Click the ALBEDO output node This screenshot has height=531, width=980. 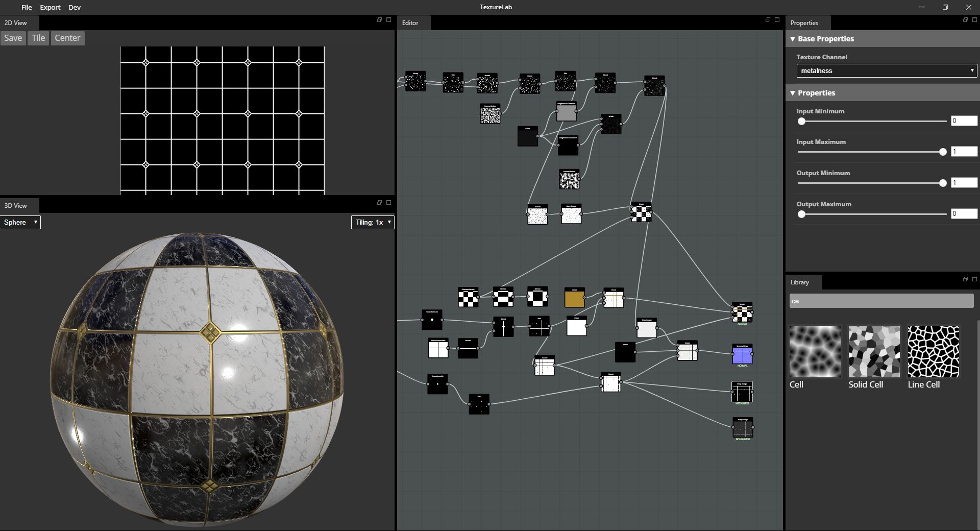click(742, 312)
